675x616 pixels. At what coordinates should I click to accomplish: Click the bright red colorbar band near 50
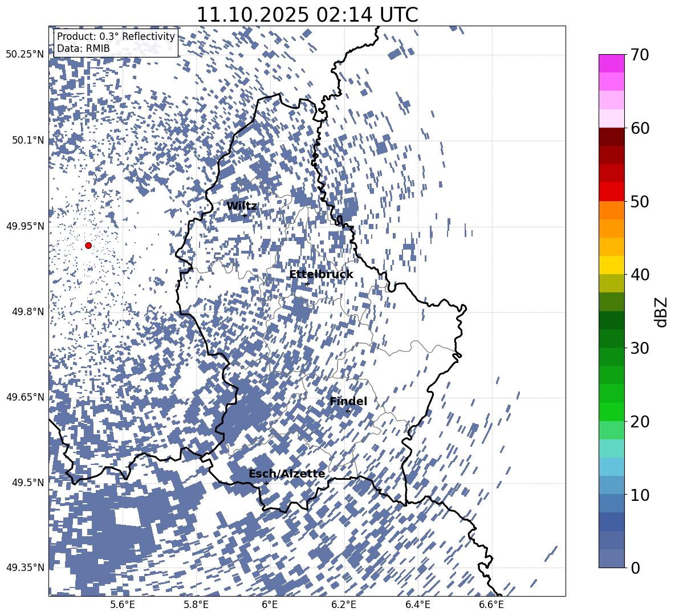pos(611,191)
